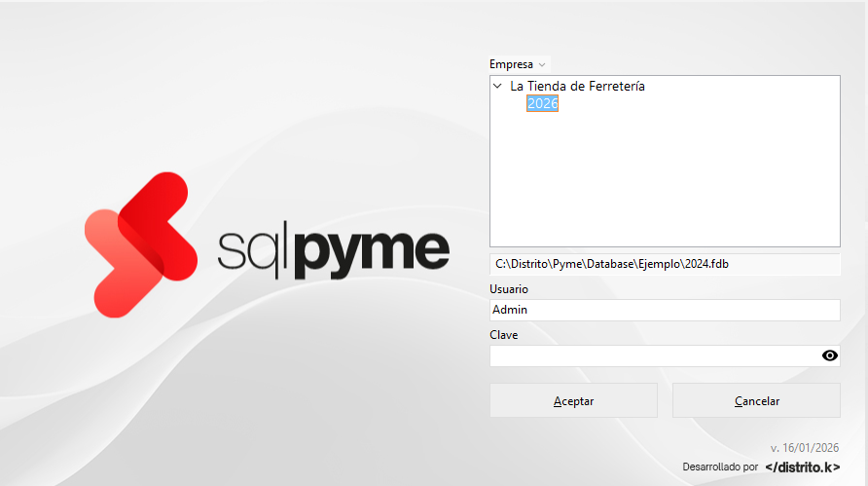Focus the Usuario field containing Admin
868x486 pixels.
[664, 310]
